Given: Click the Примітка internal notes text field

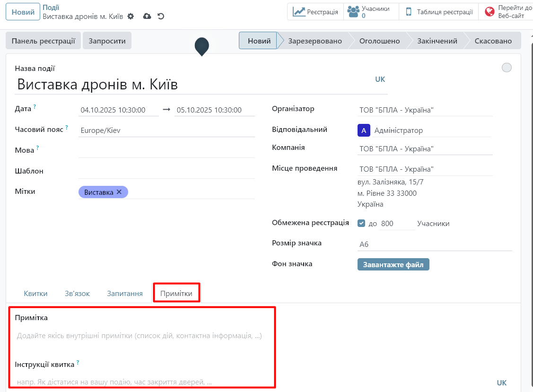Looking at the screenshot, I should 140,336.
